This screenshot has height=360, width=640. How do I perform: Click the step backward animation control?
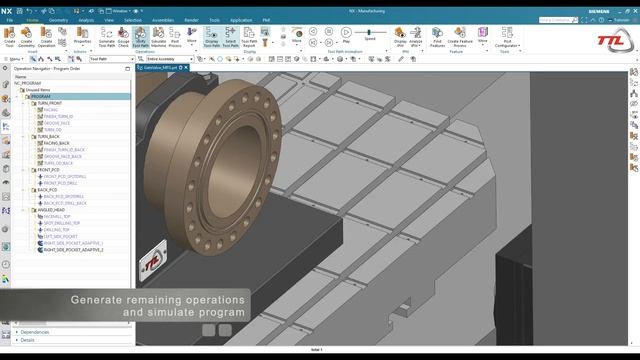313,42
